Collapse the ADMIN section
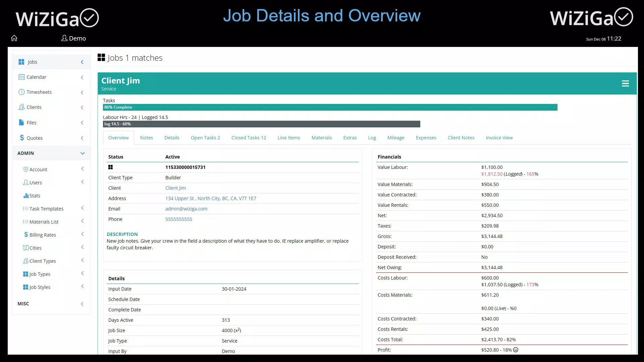The image size is (644, 362). 83,154
